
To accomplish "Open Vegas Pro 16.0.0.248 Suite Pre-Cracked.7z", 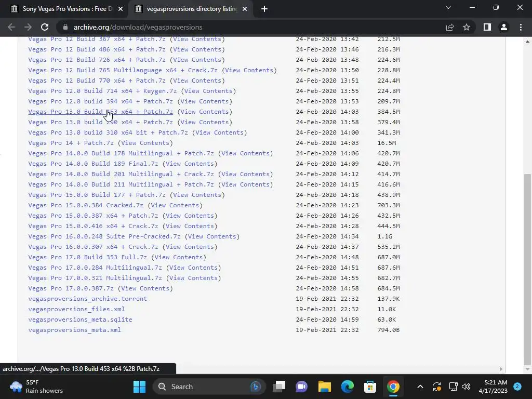I will click(104, 236).
